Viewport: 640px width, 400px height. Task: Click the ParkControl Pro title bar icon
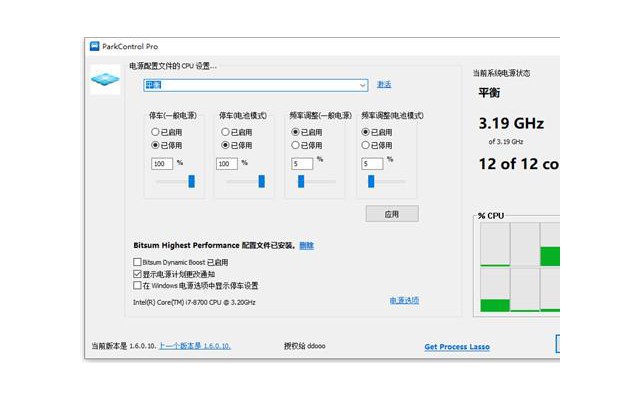(x=94, y=46)
